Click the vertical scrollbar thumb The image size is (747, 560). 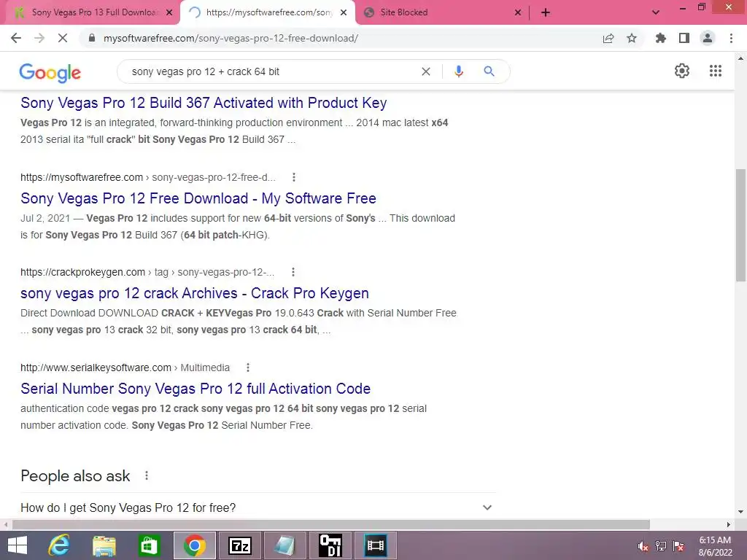click(741, 225)
